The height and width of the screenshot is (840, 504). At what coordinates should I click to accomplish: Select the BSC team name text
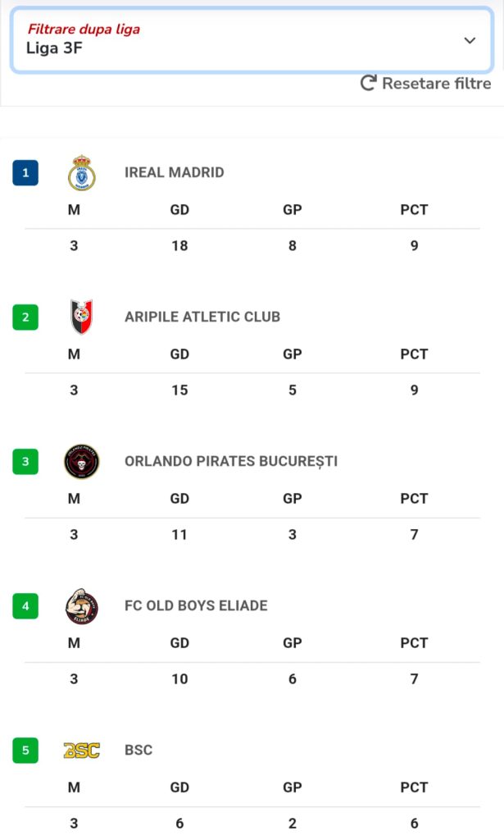click(x=138, y=750)
